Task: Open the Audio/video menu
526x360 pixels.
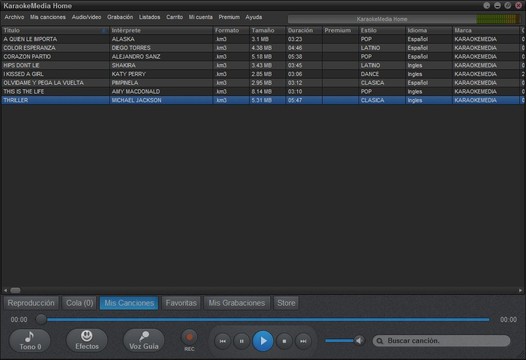Action: (87, 17)
